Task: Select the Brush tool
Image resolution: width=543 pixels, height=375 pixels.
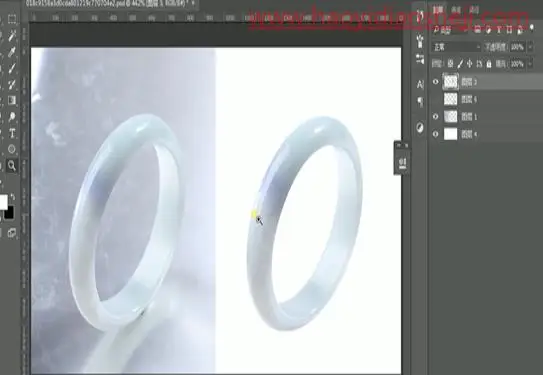Action: (x=12, y=68)
